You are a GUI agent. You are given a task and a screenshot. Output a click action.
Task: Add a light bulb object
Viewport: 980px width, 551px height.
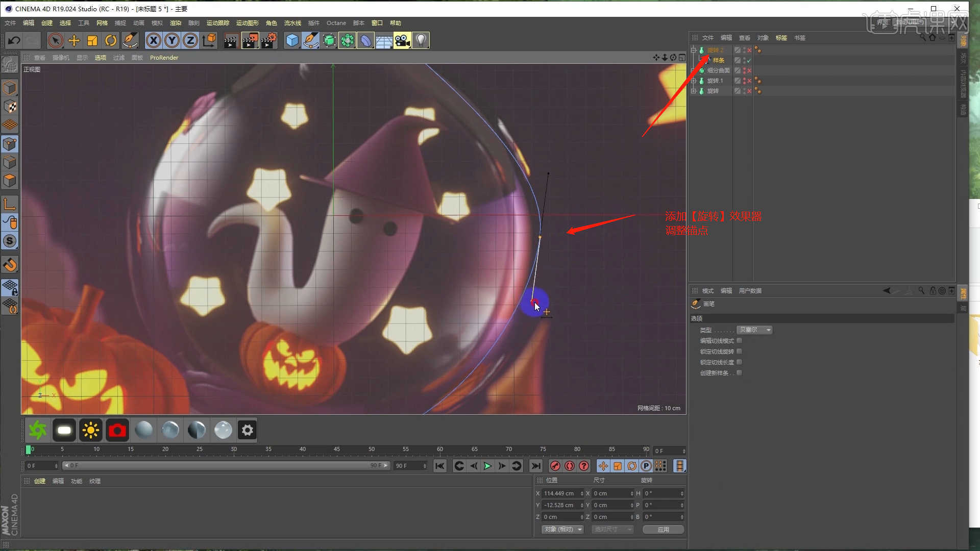(421, 40)
